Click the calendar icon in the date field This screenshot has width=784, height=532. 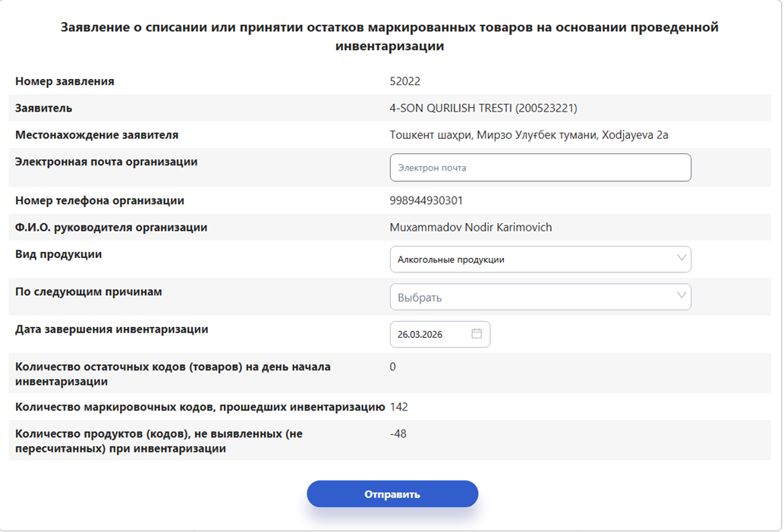pyautogui.click(x=477, y=334)
